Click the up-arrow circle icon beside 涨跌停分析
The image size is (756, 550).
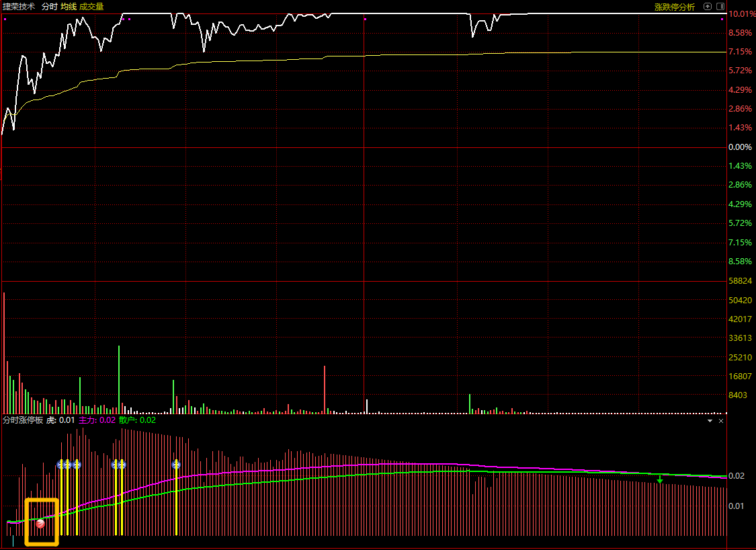pos(708,6)
